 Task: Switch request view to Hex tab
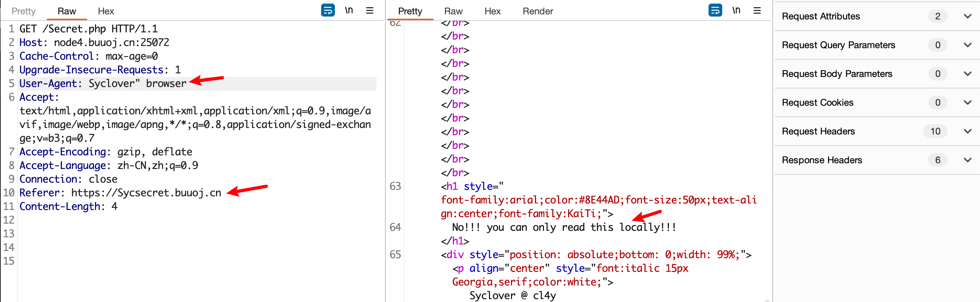(x=106, y=11)
